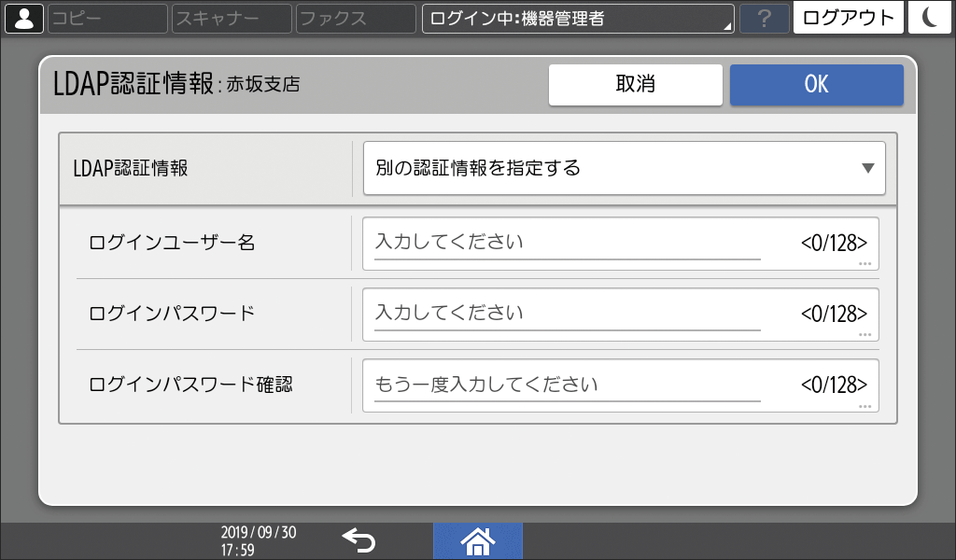The image size is (956, 560).
Task: Expand the LDAP認証情報 selection dropdown
Action: [866, 168]
